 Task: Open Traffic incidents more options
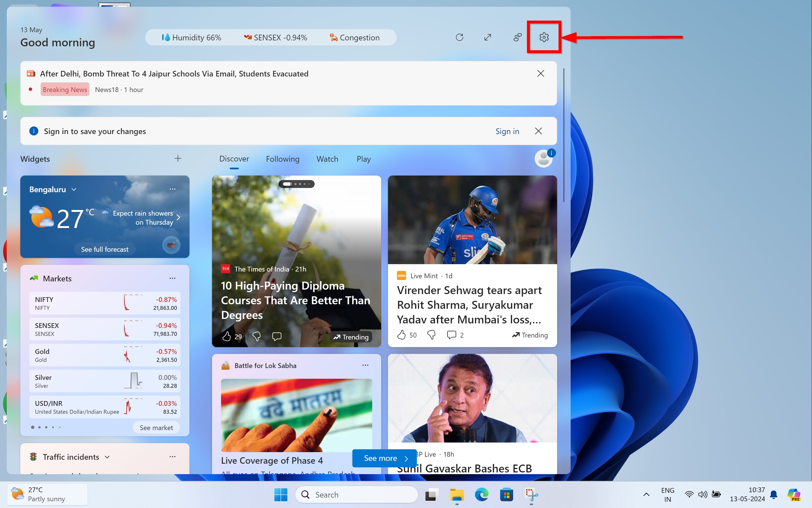coord(173,457)
